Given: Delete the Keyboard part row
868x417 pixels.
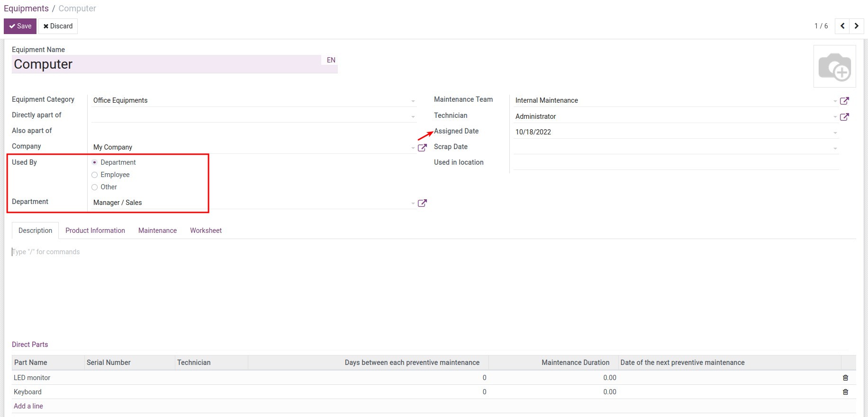Looking at the screenshot, I should [x=845, y=392].
